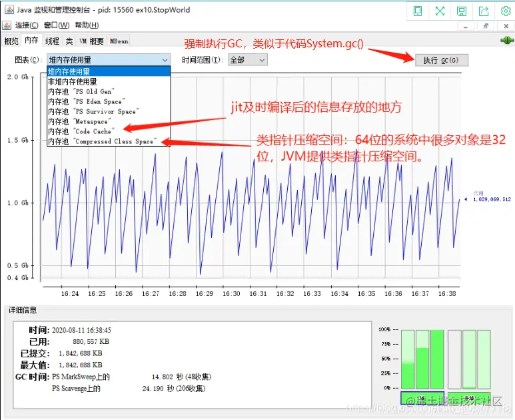This screenshot has width=515, height=420.
Task: Click the 已用 value 880,557 KB
Action: [x=91, y=341]
